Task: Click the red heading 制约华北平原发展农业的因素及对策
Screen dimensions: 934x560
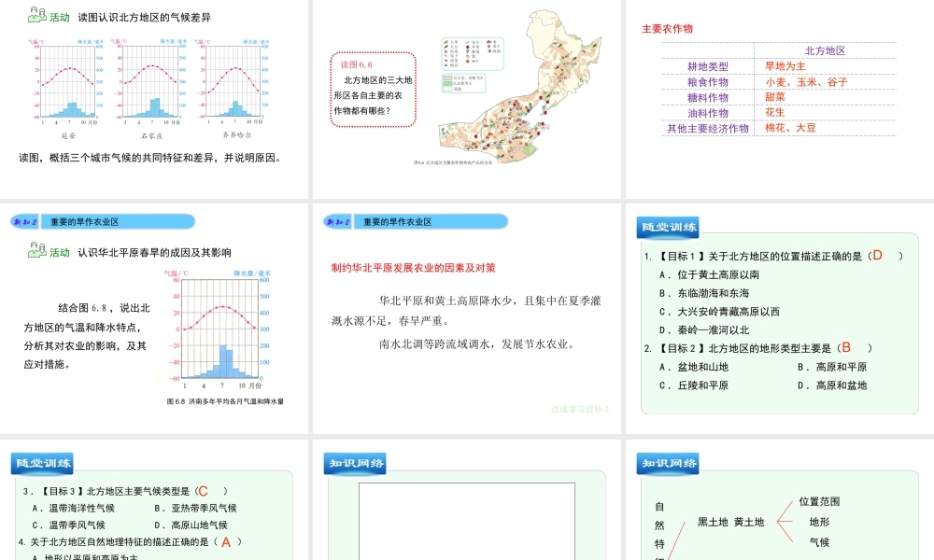Action: 414,268
